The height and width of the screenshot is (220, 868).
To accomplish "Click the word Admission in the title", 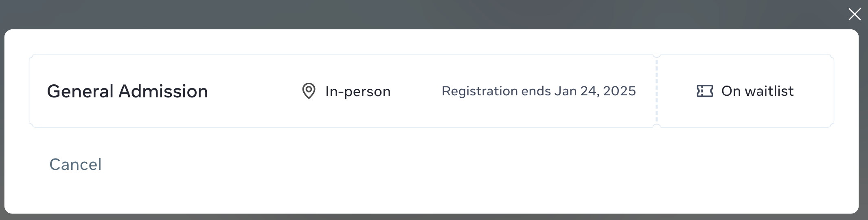I will [163, 91].
